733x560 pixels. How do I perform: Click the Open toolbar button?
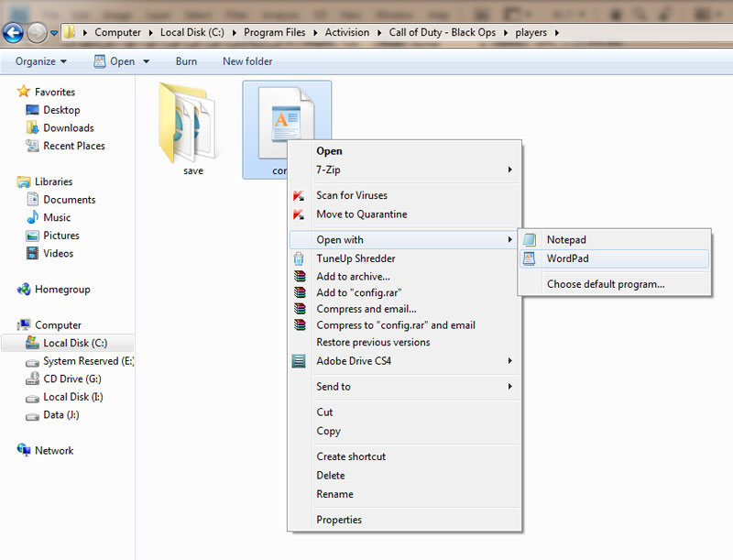115,61
